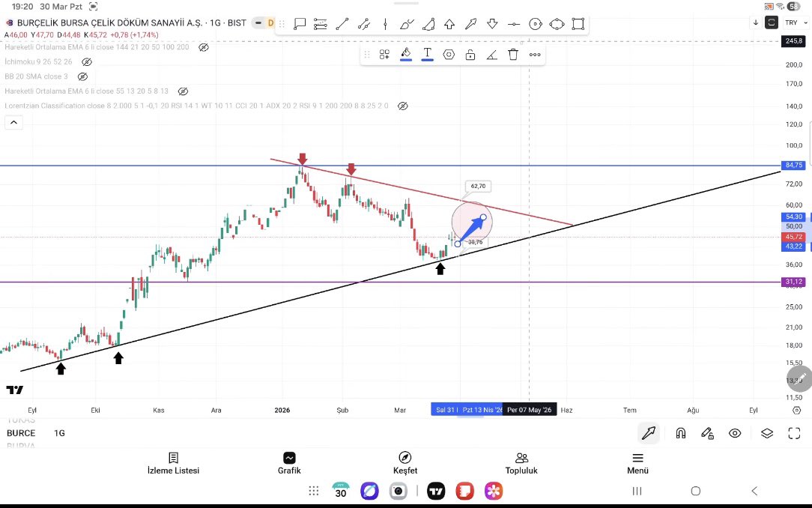This screenshot has width=812, height=508.
Task: Select the parallel channel drawing tool
Action: pyautogui.click(x=363, y=24)
